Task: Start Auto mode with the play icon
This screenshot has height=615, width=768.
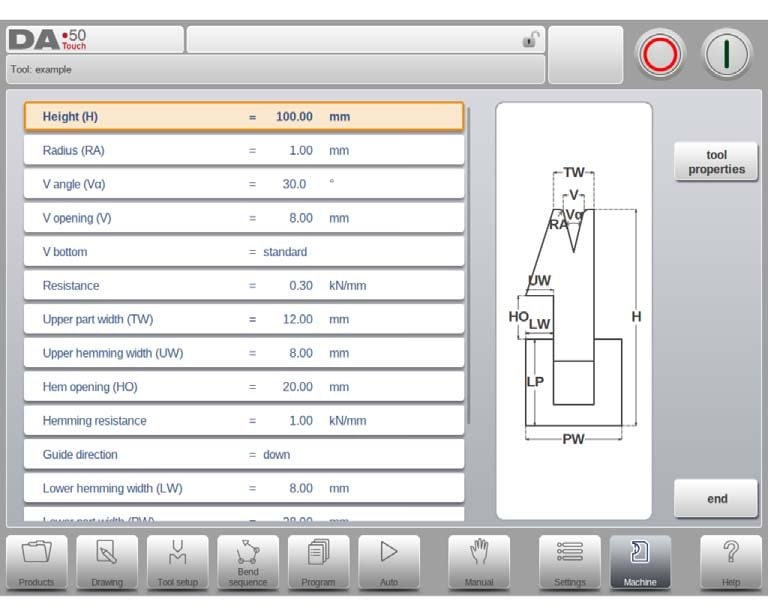Action: tap(389, 562)
